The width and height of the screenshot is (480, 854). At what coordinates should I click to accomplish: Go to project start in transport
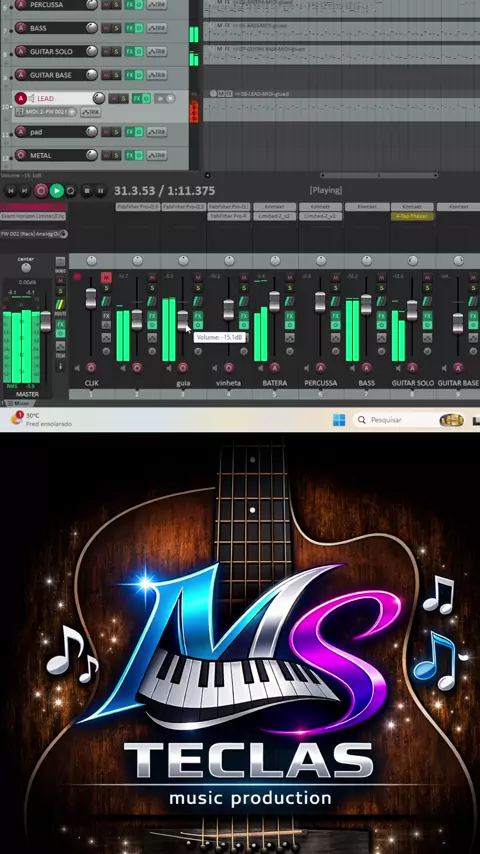click(x=10, y=191)
